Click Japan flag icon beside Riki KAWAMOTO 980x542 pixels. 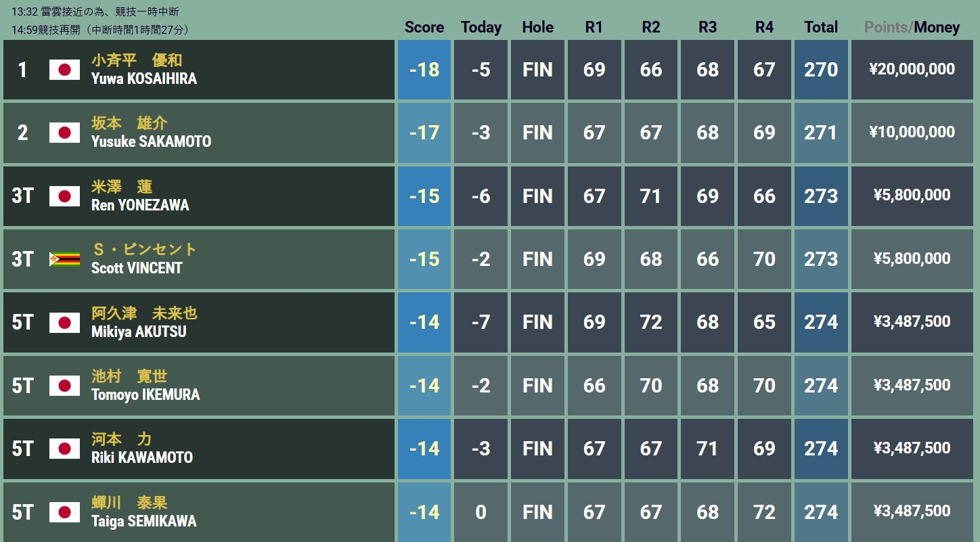click(64, 449)
